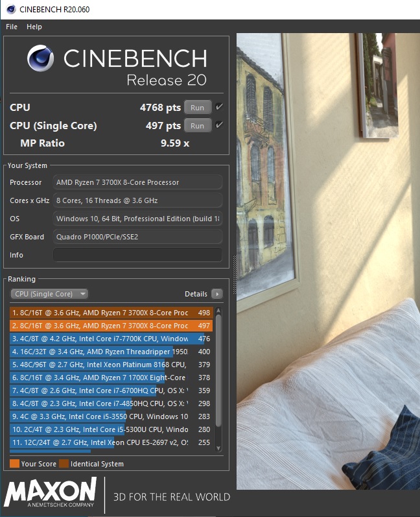This screenshot has height=517, width=420.
Task: Click the rendered scene preview image
Action: tap(328, 261)
